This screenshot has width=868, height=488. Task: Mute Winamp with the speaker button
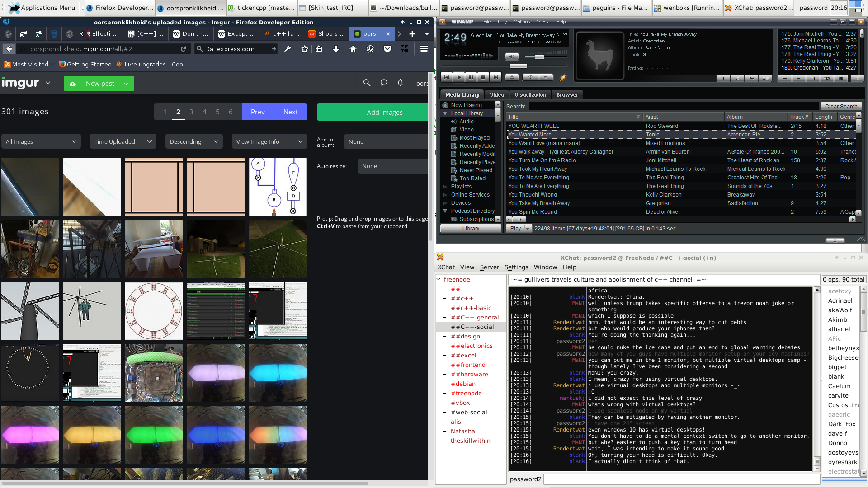(512, 56)
